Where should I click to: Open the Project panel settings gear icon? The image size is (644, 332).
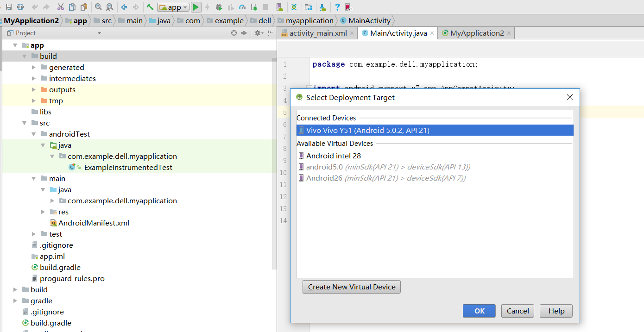click(258, 33)
